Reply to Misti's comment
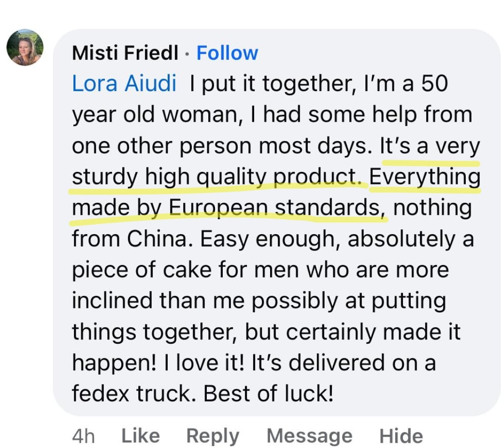The height and width of the screenshot is (448, 503). coord(213,435)
